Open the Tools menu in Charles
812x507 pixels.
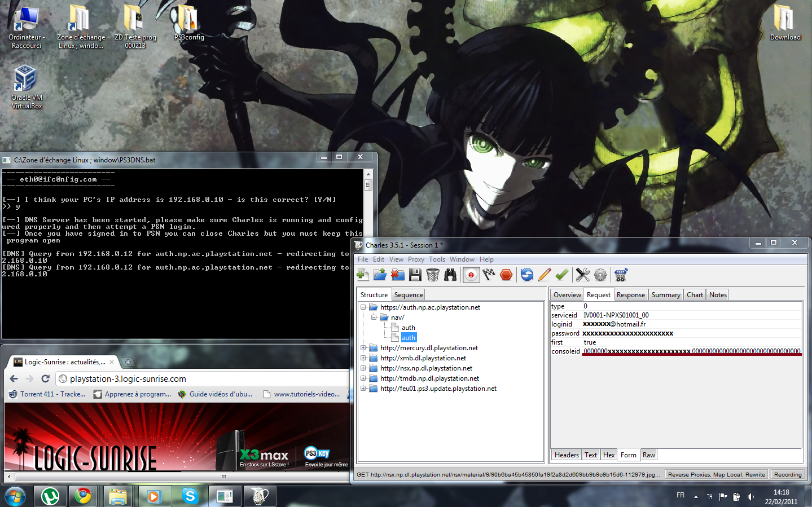pyautogui.click(x=437, y=259)
